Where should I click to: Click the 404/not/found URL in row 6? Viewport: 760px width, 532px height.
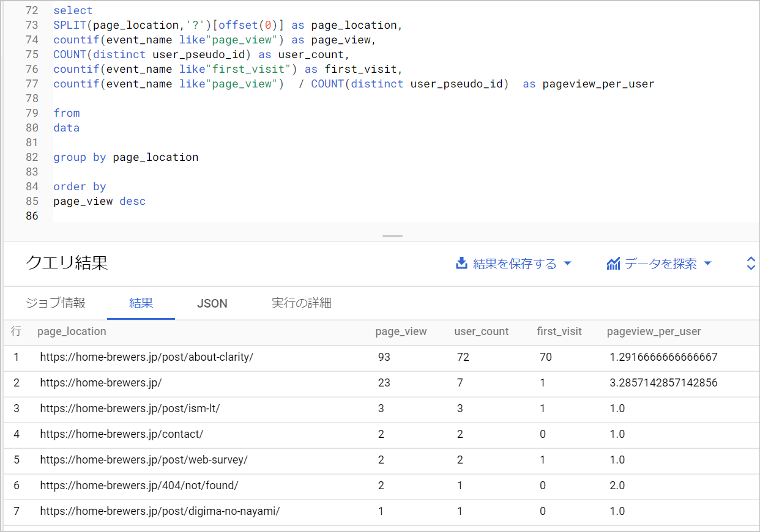[x=139, y=486]
